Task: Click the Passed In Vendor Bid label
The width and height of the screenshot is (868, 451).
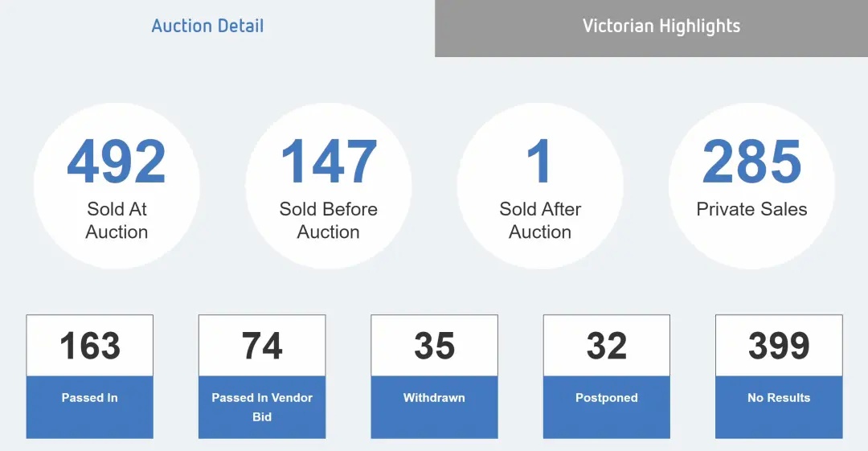Action: (x=262, y=408)
